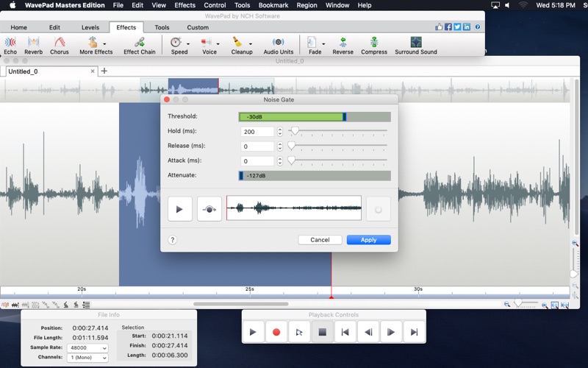588x368 pixels.
Task: Select the Chorus effect icon
Action: [59, 43]
